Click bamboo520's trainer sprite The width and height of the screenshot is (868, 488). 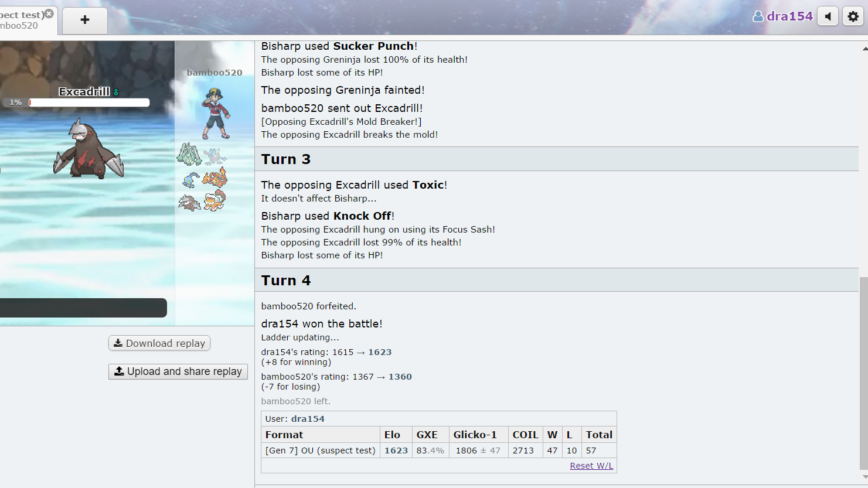(215, 113)
